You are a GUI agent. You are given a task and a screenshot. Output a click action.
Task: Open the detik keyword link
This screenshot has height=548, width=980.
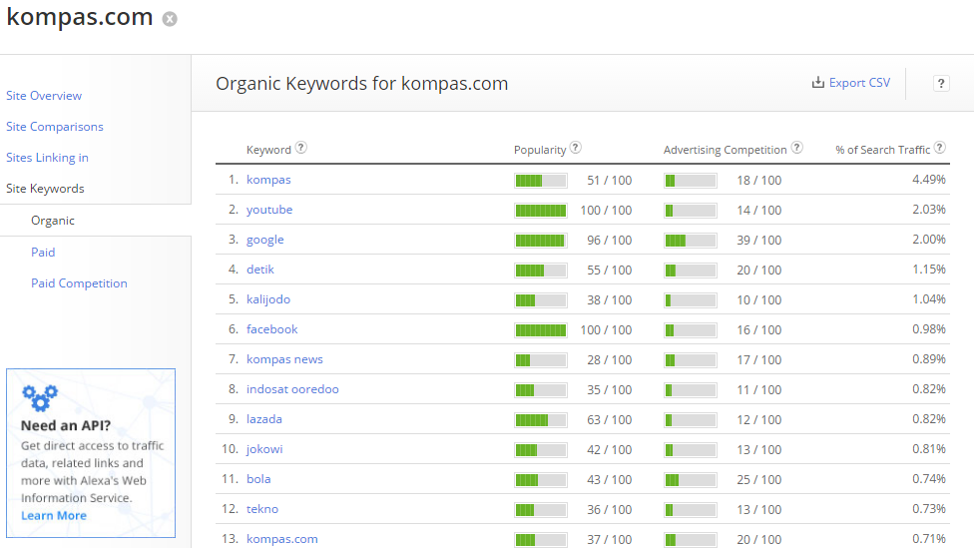point(260,270)
